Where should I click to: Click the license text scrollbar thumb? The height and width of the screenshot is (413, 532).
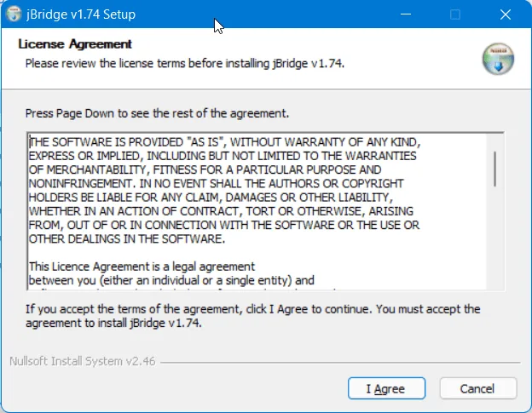495,169
